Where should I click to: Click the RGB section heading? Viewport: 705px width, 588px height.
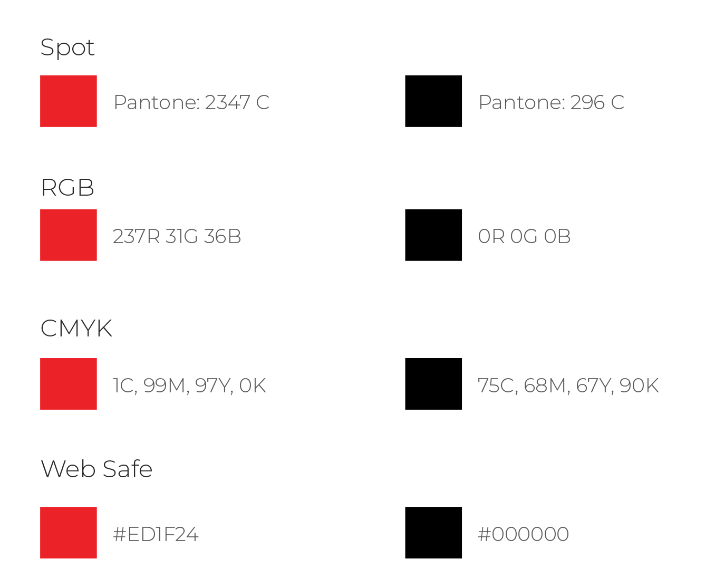point(67,188)
